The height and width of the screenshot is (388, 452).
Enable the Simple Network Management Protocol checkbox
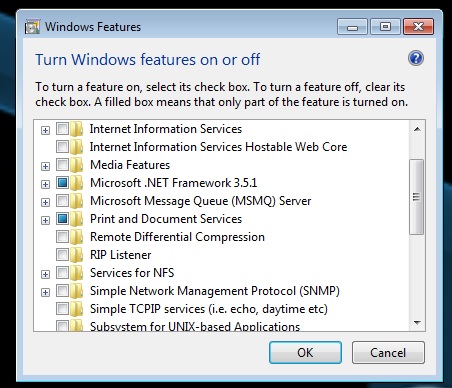click(62, 290)
